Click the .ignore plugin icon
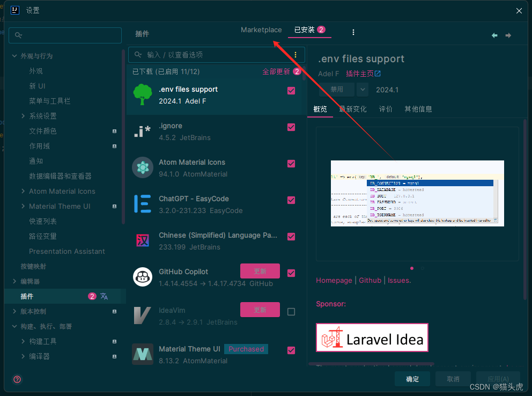This screenshot has width=532, height=396. coord(143,131)
